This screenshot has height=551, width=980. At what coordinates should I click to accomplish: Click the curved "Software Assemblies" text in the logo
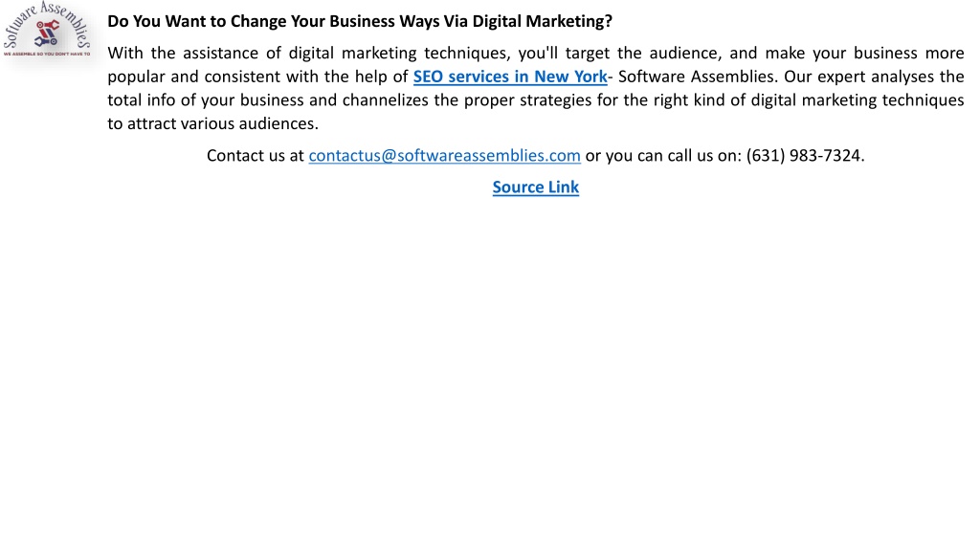47,22
